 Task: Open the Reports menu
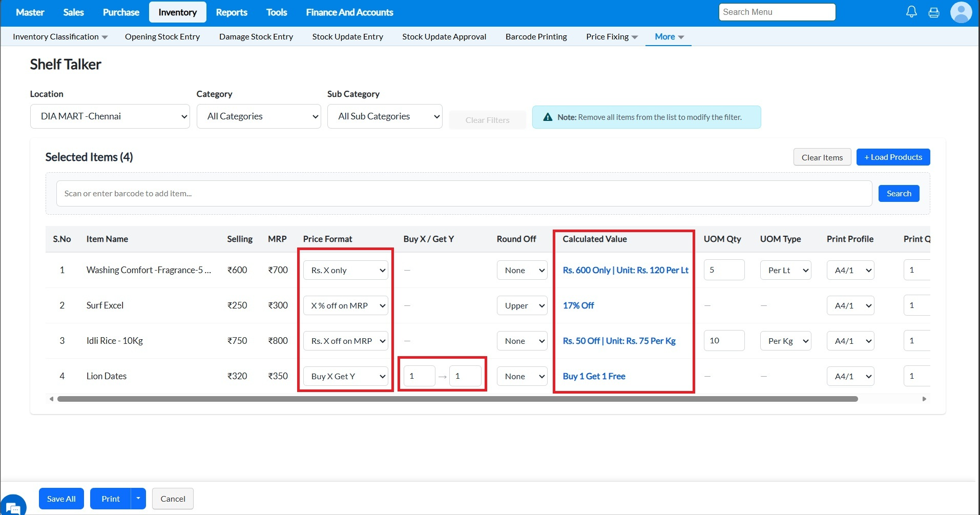coord(232,12)
